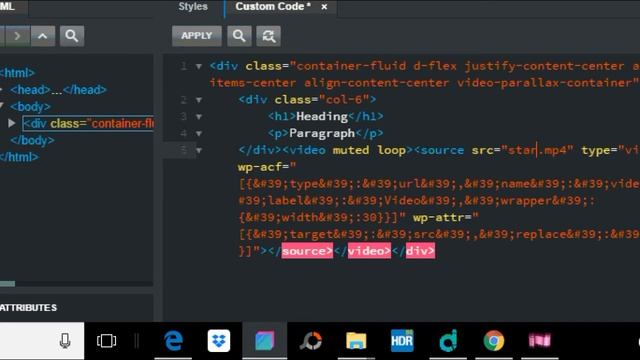This screenshot has height=360, width=640.
Task: Click the wp-acf attribute in code
Action: (x=263, y=167)
